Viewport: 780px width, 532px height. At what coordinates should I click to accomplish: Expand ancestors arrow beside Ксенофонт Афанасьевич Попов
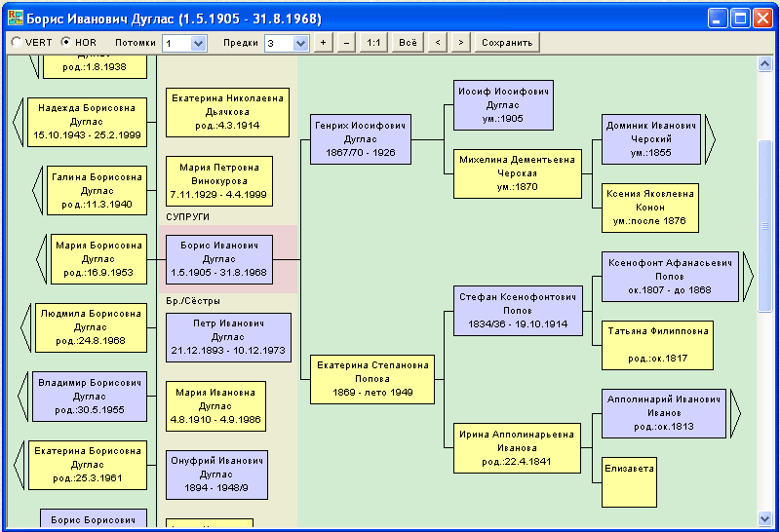(x=748, y=277)
